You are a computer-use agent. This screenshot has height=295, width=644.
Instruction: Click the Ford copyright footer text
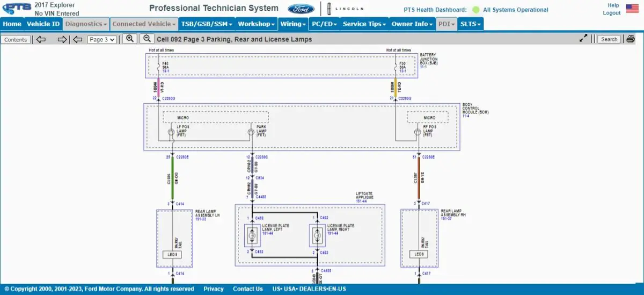coord(99,289)
